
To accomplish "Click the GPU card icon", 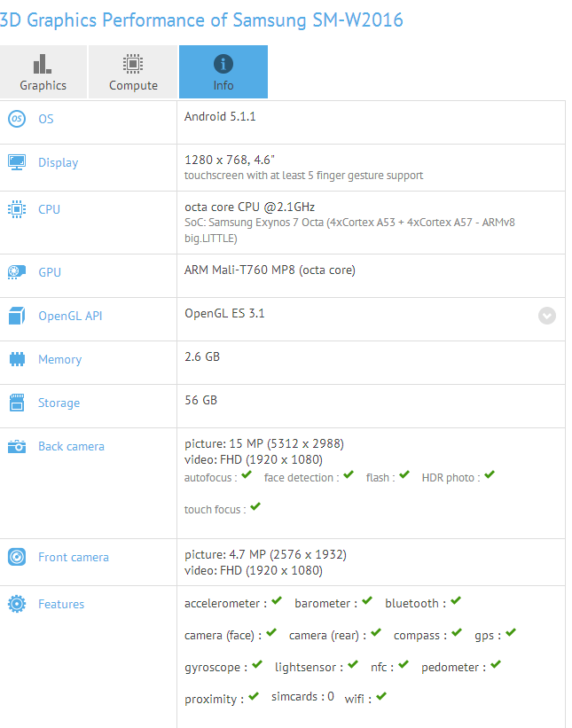I will pyautogui.click(x=17, y=272).
